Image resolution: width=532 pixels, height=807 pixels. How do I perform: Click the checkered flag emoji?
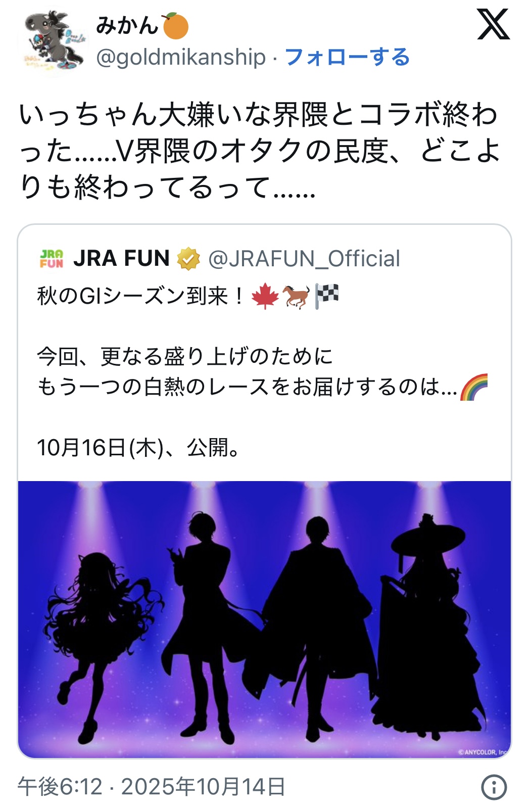[327, 296]
